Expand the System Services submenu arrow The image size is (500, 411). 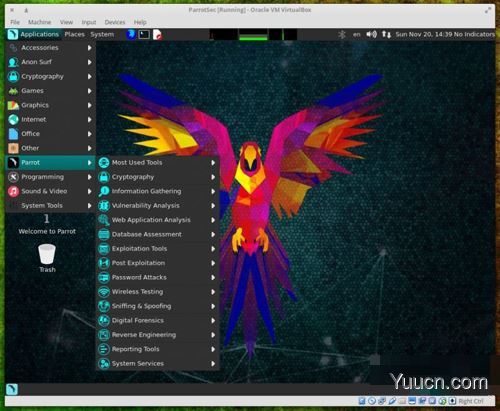click(x=213, y=363)
